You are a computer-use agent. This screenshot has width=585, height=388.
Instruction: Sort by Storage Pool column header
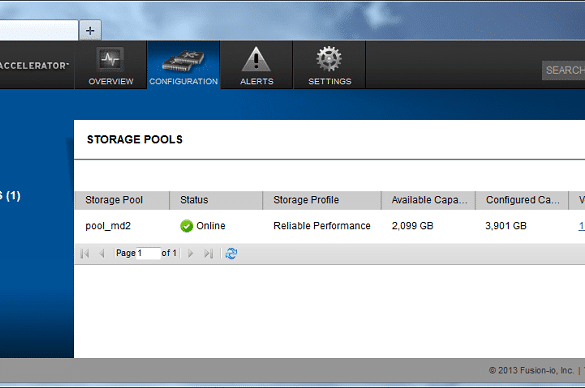click(x=122, y=200)
